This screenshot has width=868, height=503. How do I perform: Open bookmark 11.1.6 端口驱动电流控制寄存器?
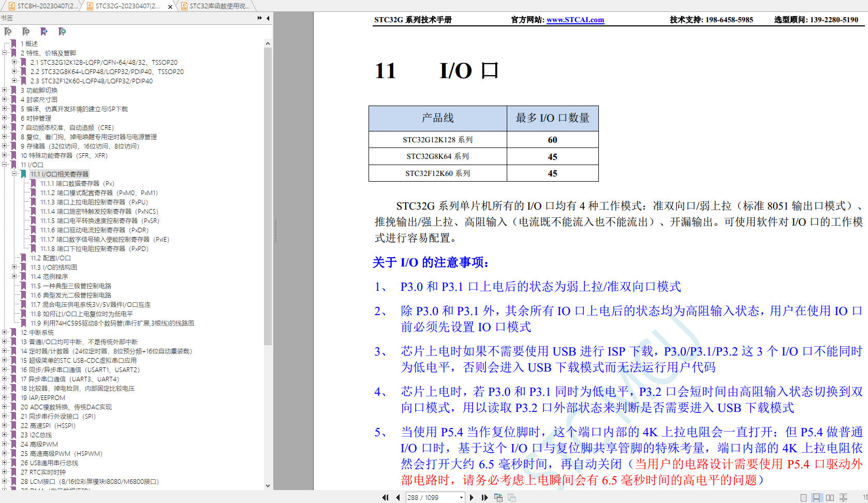[x=95, y=230]
